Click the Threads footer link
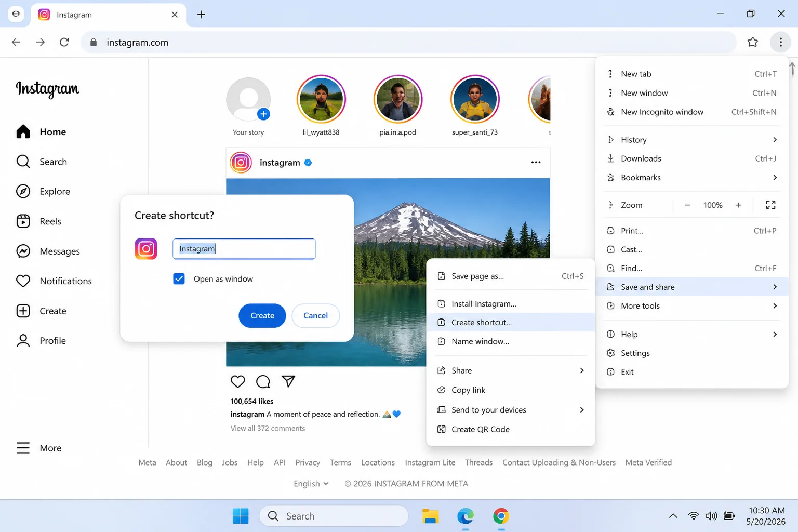 point(478,462)
